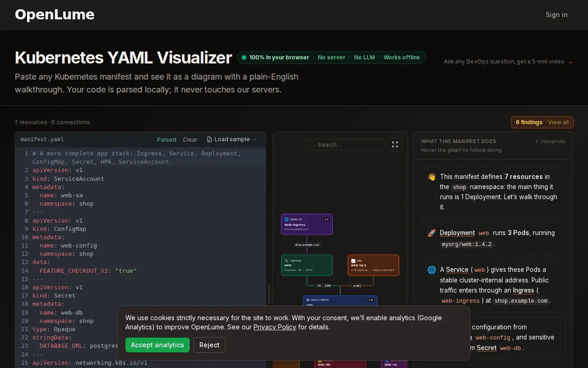Click the 'scales' edge label in graph
The image size is (588, 368).
pyautogui.click(x=357, y=286)
